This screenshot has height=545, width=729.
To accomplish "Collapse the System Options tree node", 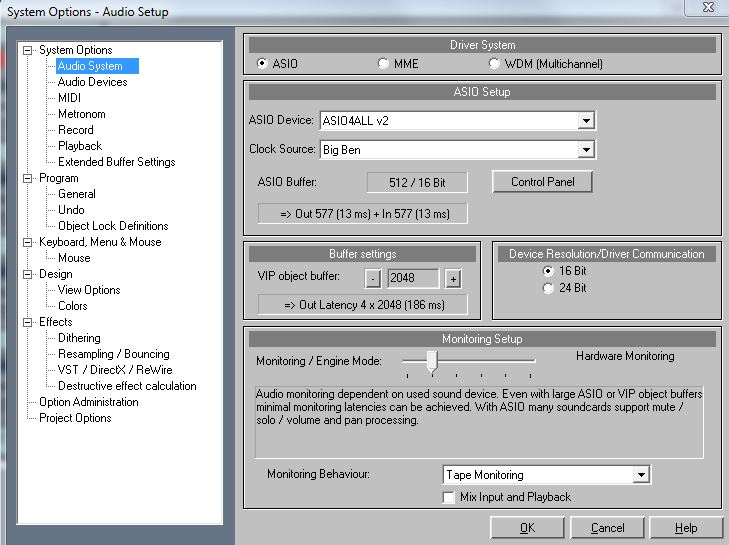I will coord(28,50).
